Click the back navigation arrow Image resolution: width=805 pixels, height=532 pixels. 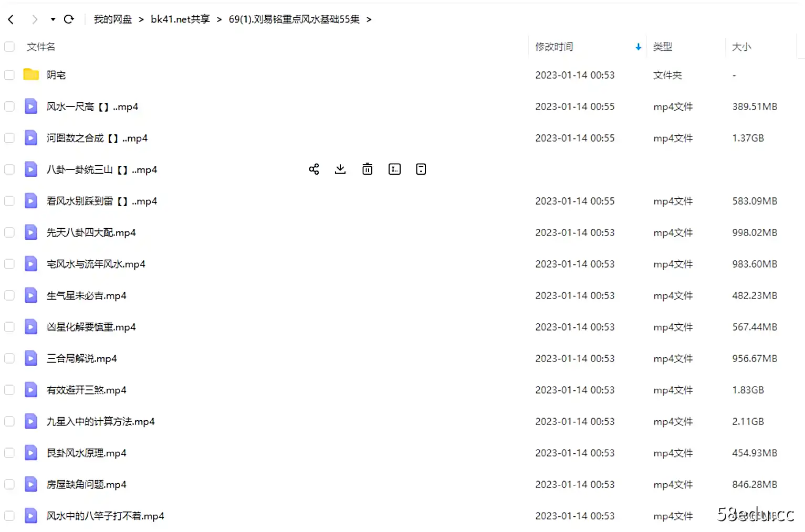coord(11,19)
